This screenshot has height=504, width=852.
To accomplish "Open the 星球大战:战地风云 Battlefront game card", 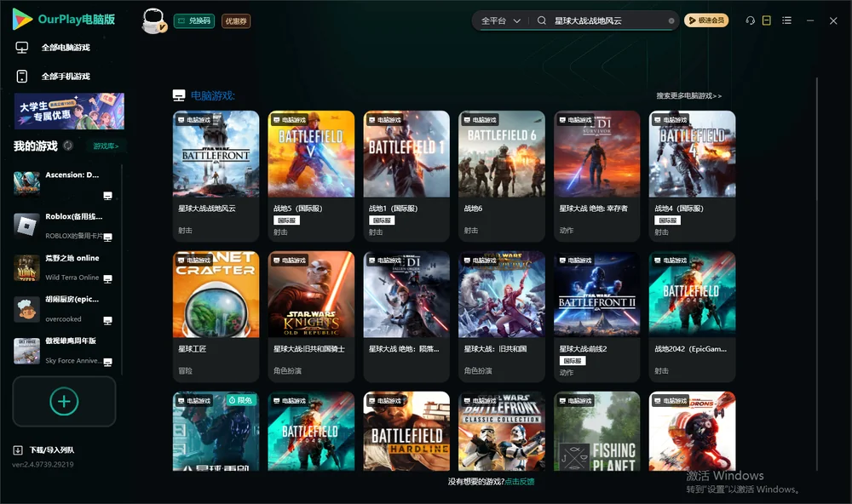I will (216, 176).
